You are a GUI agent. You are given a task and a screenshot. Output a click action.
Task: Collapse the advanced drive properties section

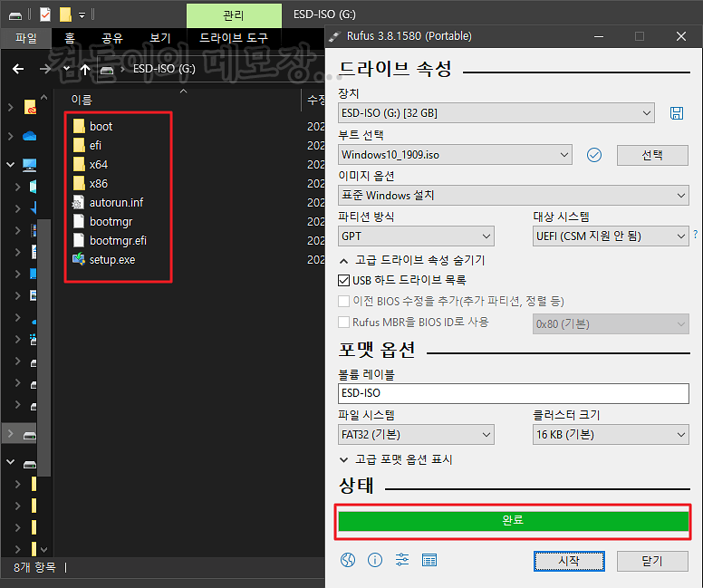(x=412, y=261)
